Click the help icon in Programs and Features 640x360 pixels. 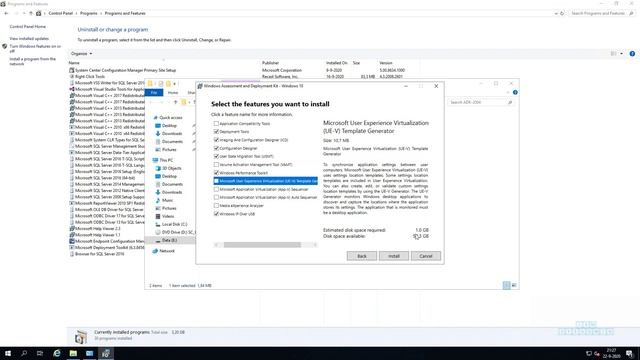(632, 54)
